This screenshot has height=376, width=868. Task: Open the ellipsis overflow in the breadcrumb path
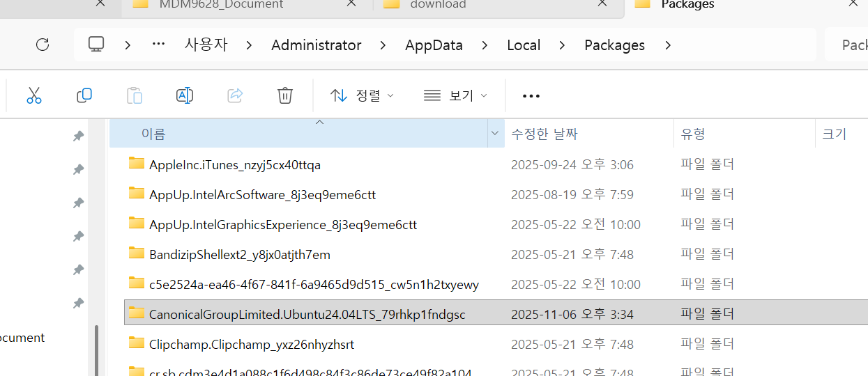[158, 45]
